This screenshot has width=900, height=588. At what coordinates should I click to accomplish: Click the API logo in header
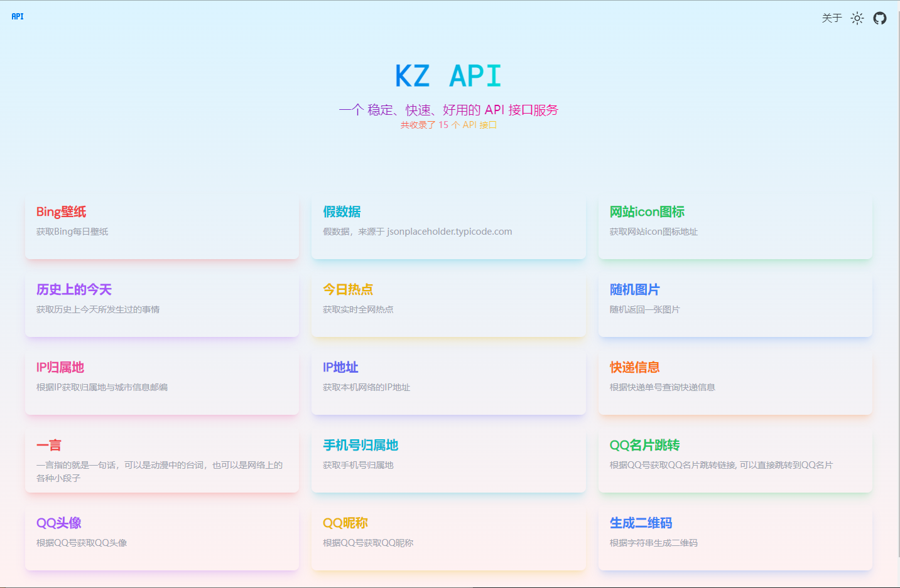pyautogui.click(x=18, y=16)
